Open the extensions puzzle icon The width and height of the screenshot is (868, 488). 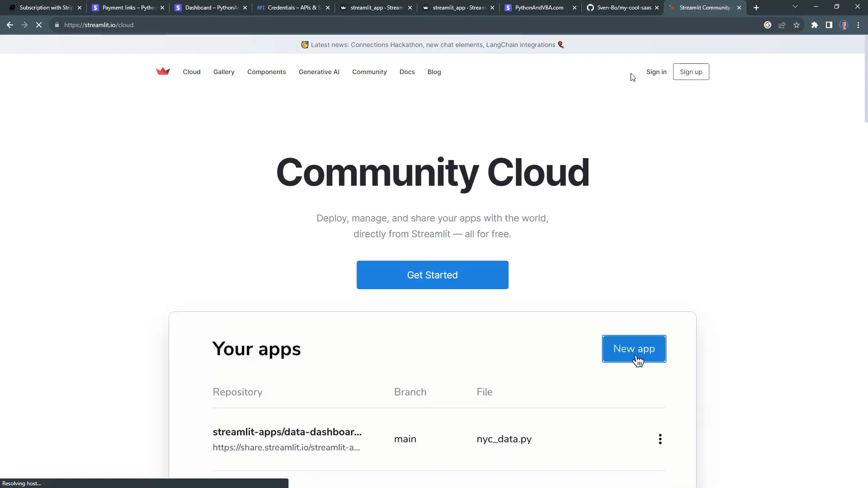[815, 25]
